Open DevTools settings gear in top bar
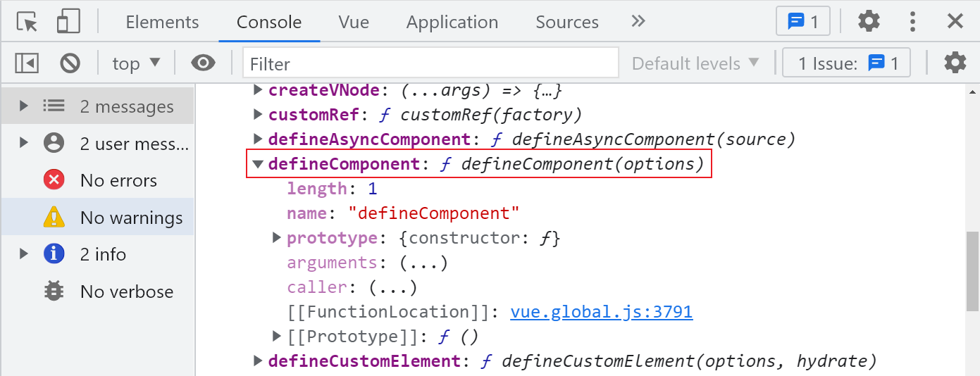The height and width of the screenshot is (376, 980). (869, 22)
